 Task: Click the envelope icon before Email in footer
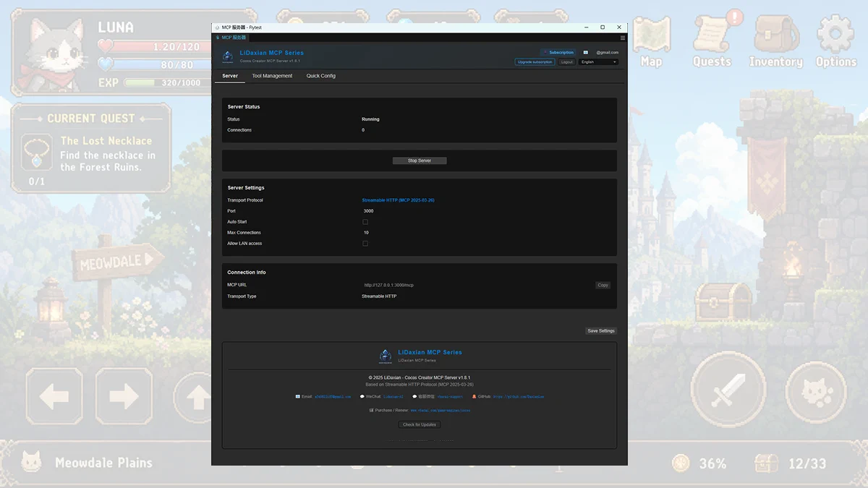pyautogui.click(x=298, y=396)
